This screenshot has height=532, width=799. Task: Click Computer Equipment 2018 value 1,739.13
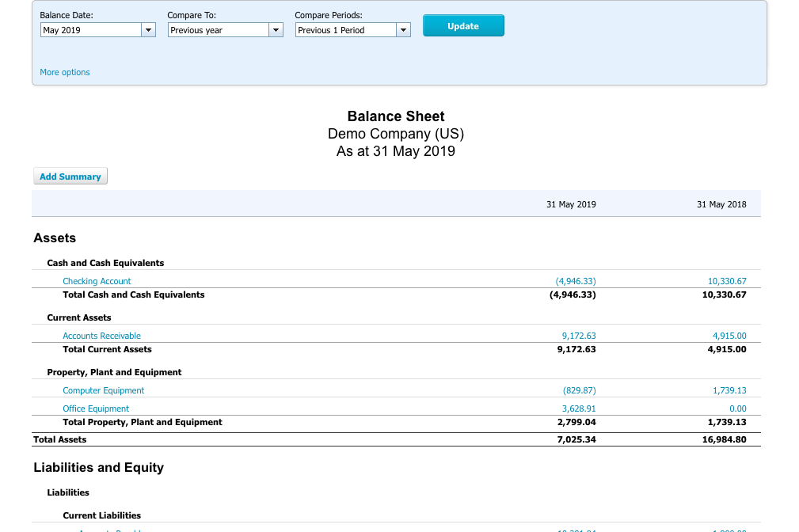[729, 390]
